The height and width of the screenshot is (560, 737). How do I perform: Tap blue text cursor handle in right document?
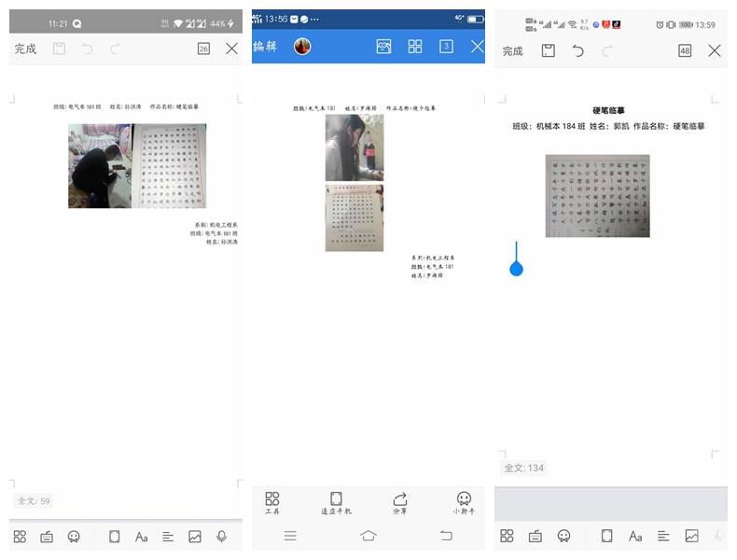pyautogui.click(x=517, y=269)
